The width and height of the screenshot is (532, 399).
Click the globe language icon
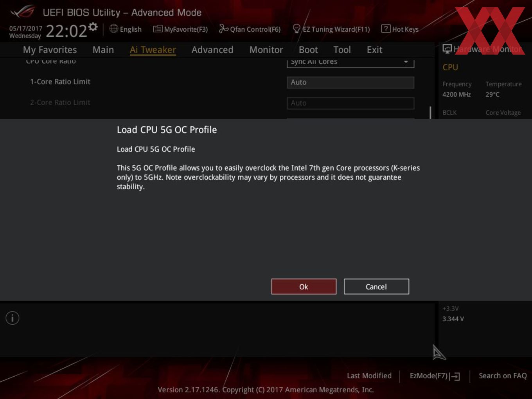113,29
